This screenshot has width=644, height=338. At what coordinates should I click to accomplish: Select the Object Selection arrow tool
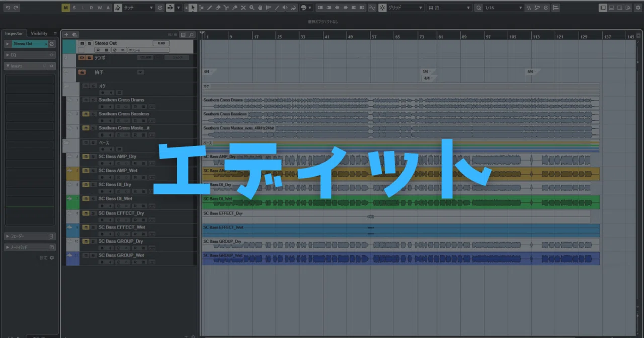pos(193,8)
